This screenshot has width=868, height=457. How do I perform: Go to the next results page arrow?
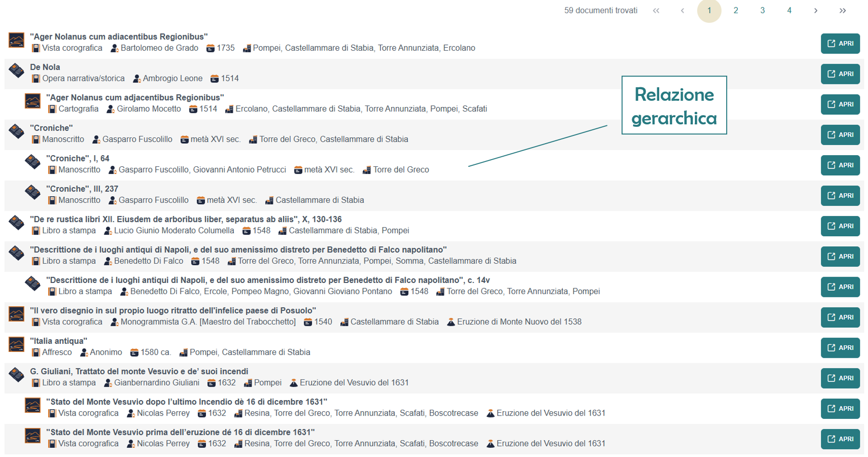click(x=815, y=11)
